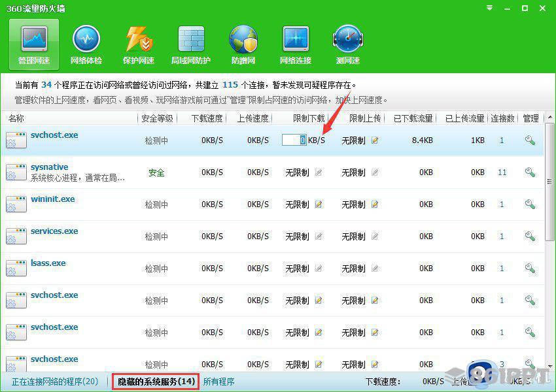Sort by the 已下载流量 column header

point(413,118)
